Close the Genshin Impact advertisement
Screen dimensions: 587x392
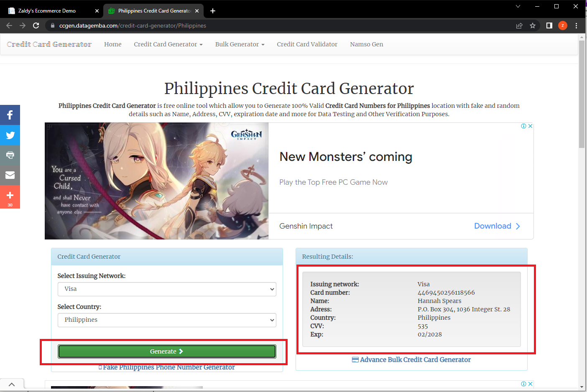(530, 125)
